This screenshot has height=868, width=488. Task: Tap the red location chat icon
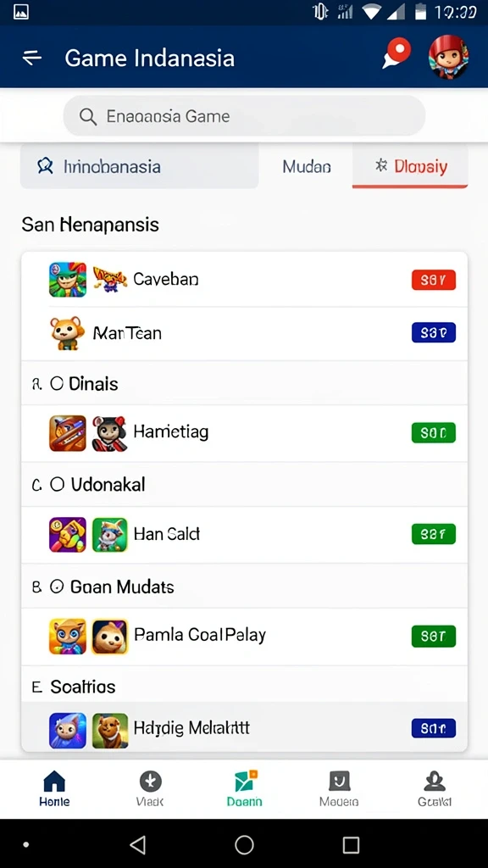pos(396,54)
